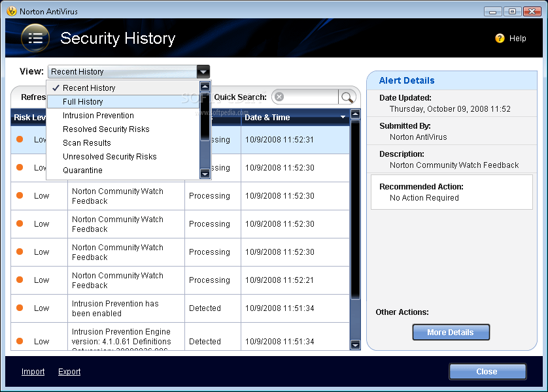
Task: Click 'Norton Community Watch Feedback' description in Alert Details
Action: tap(454, 165)
